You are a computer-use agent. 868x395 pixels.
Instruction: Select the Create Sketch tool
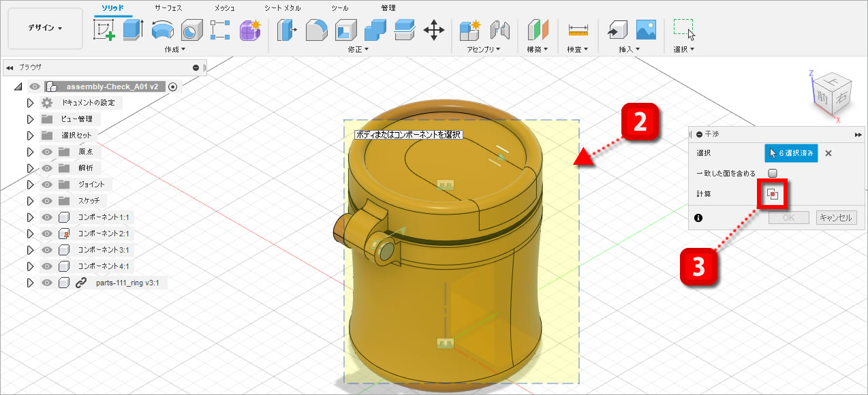pyautogui.click(x=104, y=30)
